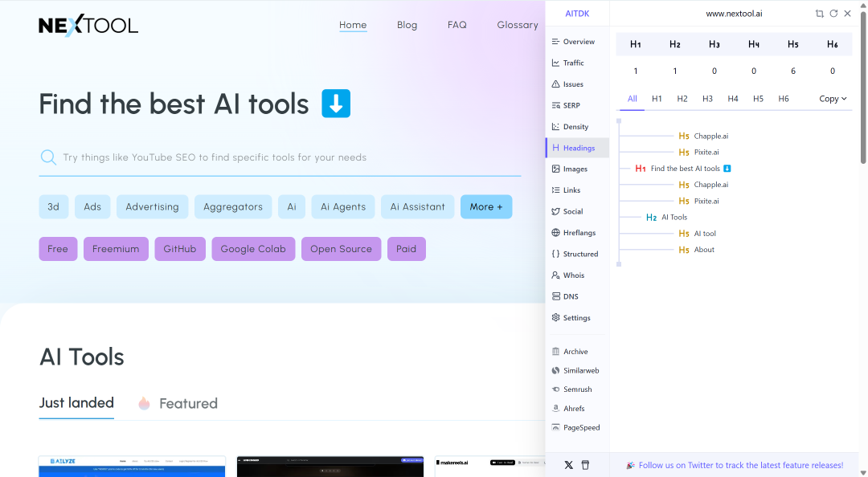Open the Similarweb lookup
Image resolution: width=868 pixels, height=477 pixels.
[577, 370]
